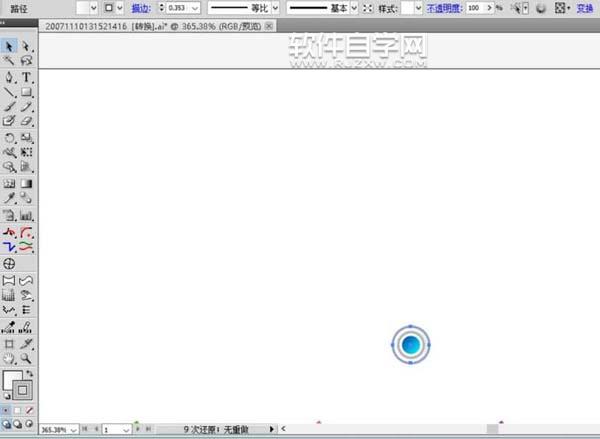Viewport: 600px width, 439px height.
Task: Select the Hand tool
Action: tap(9, 358)
